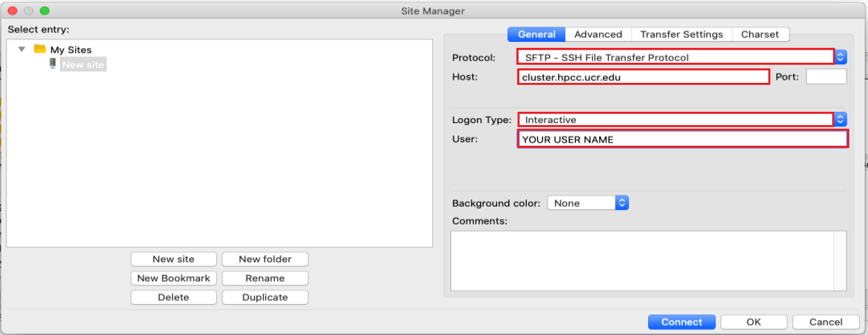This screenshot has height=335, width=868.
Task: Open the Background color dropdown
Action: (621, 203)
